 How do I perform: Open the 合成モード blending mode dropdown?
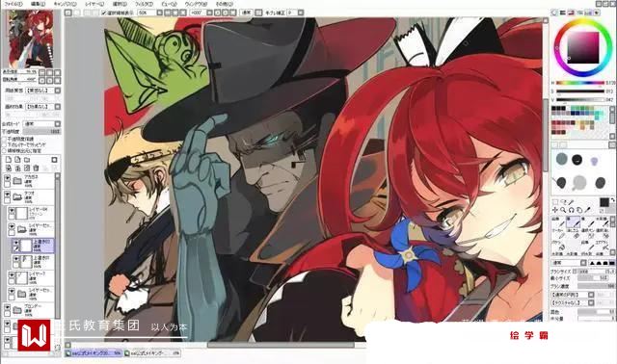coord(58,124)
